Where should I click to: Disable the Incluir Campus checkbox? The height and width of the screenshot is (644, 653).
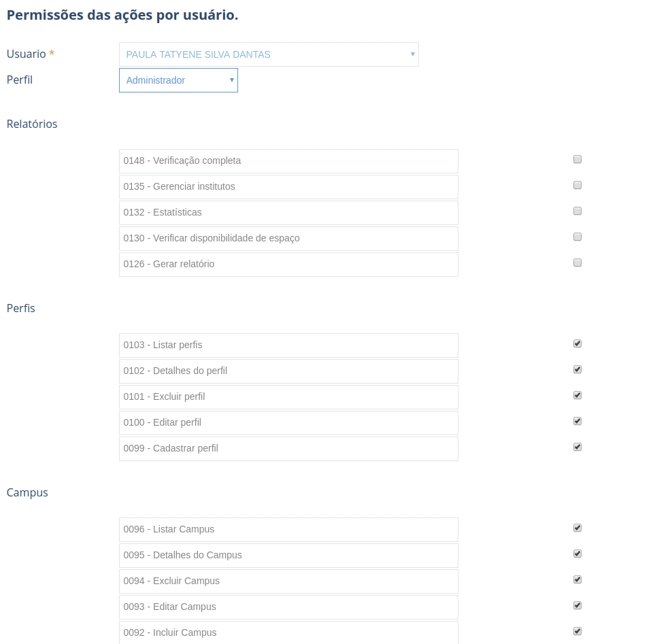pos(577,631)
